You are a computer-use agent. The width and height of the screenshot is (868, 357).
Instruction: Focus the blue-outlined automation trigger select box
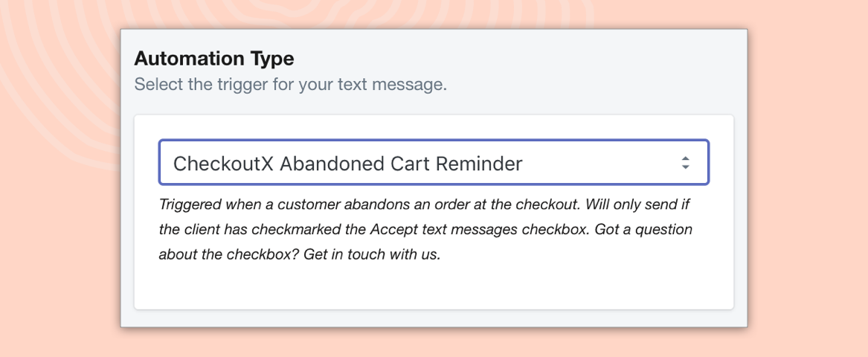pyautogui.click(x=434, y=162)
